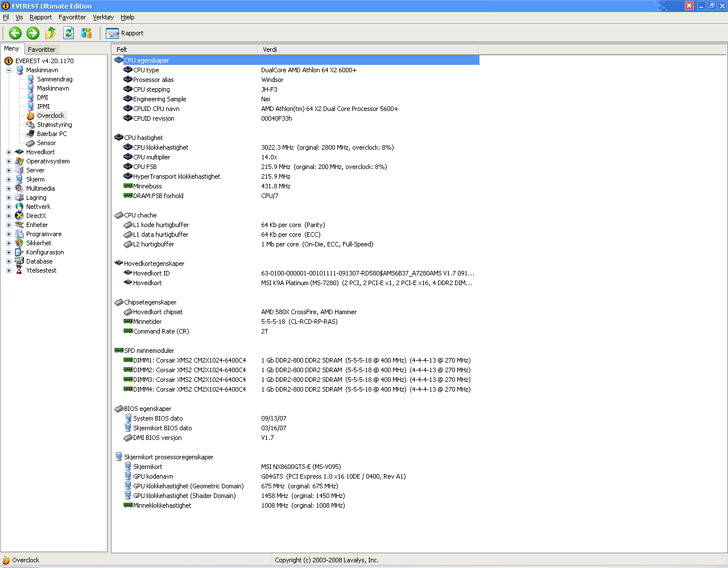Select the GPU kodenavn row
This screenshot has height=568, width=728.
[x=296, y=476]
